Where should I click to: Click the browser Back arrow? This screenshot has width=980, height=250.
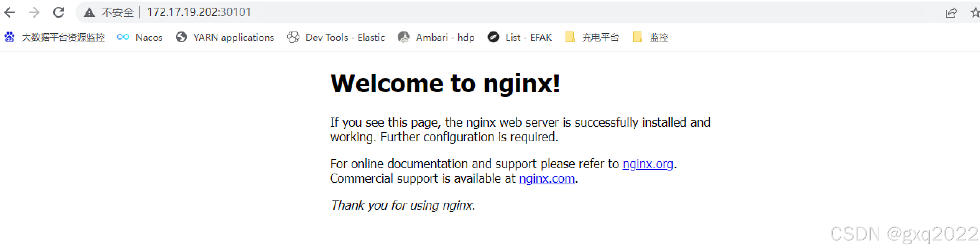click(10, 12)
